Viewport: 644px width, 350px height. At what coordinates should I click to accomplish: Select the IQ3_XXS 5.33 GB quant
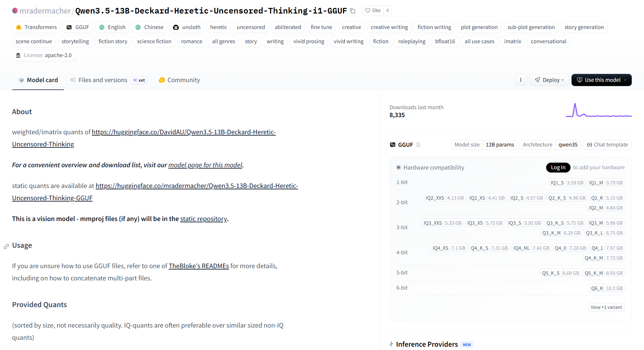(x=443, y=223)
